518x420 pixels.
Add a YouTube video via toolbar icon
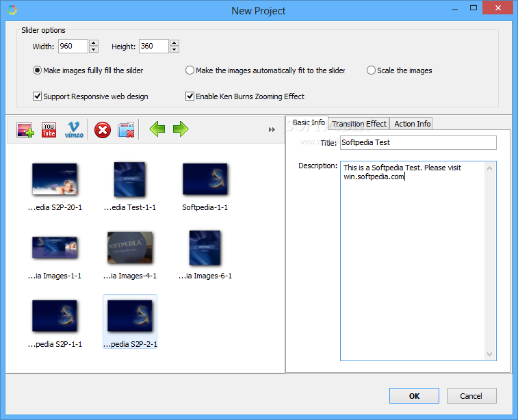[x=49, y=130]
